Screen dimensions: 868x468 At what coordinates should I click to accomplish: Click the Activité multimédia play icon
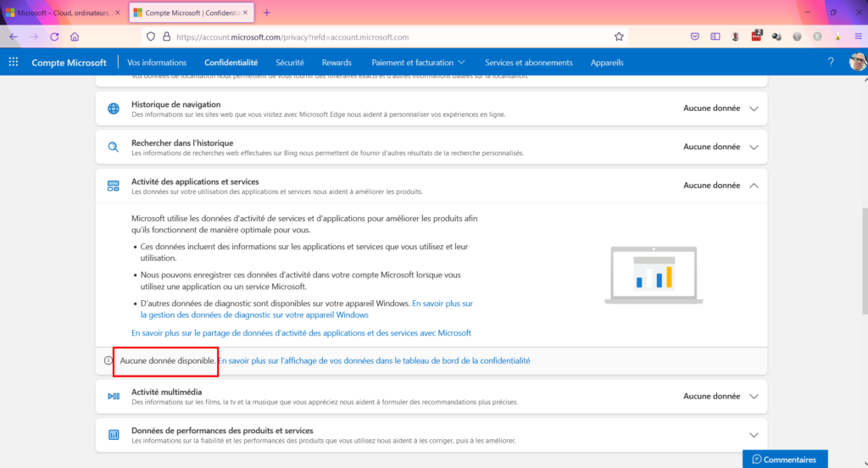coord(114,397)
